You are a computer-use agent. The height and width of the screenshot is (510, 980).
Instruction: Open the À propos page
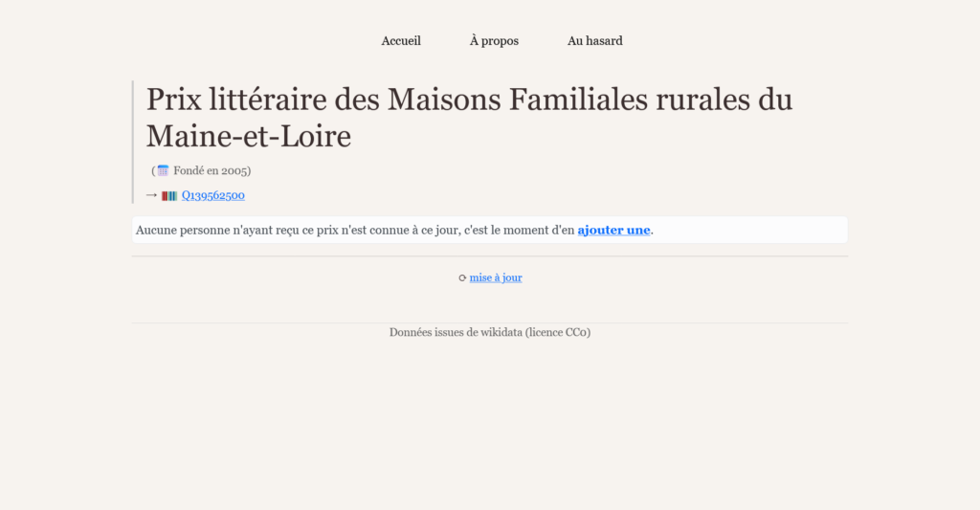[494, 41]
